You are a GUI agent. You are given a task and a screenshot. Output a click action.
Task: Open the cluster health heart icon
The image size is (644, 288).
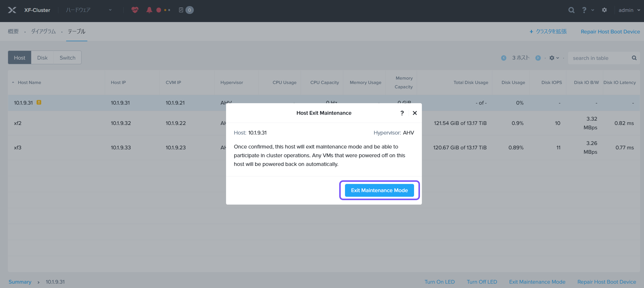[x=135, y=10]
